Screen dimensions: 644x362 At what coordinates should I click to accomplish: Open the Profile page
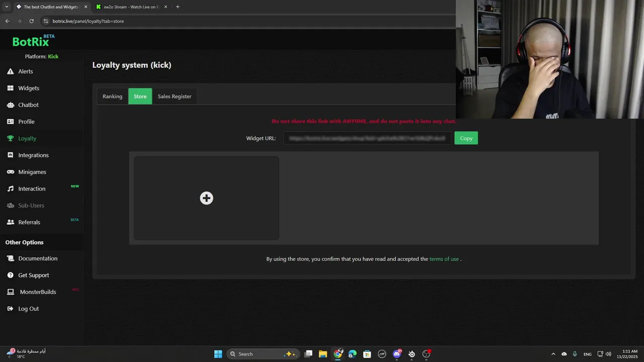point(26,122)
